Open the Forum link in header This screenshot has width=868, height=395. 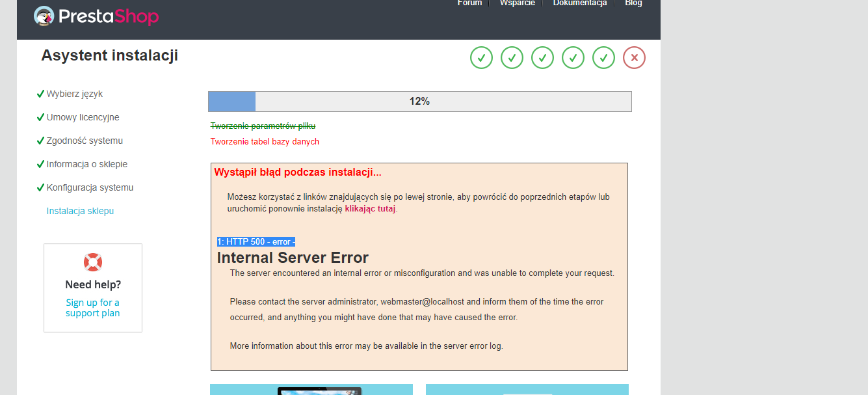(469, 3)
